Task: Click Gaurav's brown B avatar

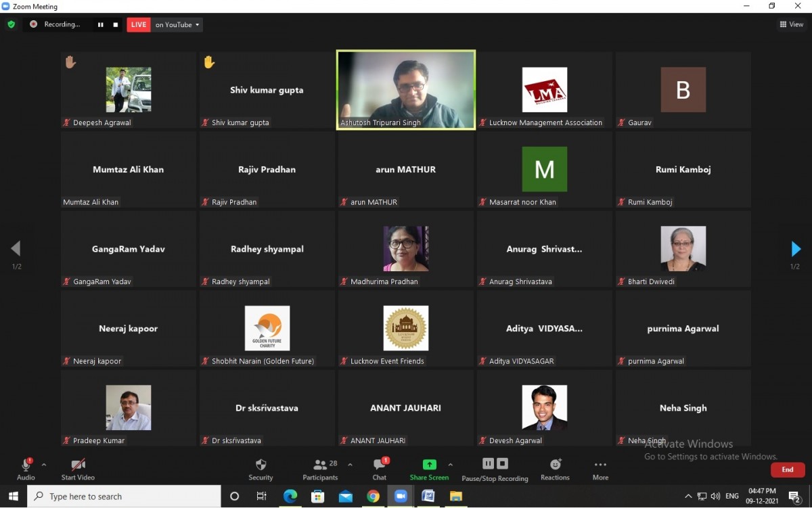Action: 683,89
